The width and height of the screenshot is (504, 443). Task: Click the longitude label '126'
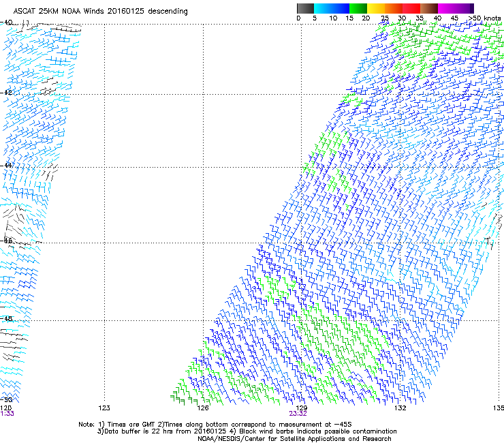(x=203, y=408)
